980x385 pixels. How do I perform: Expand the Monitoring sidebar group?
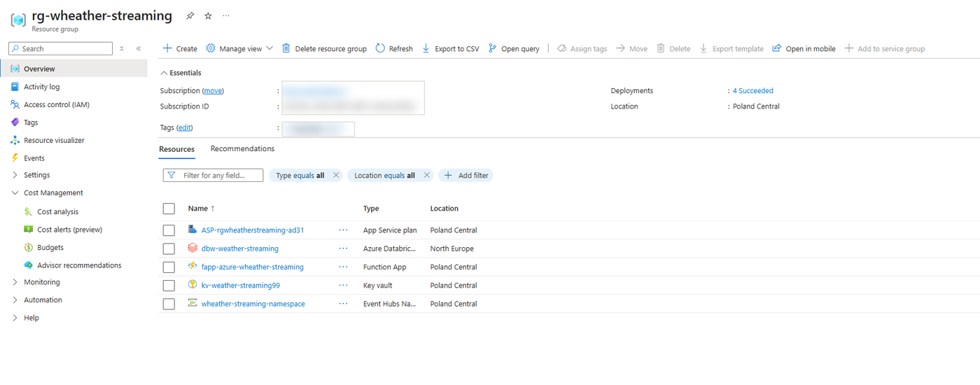coord(15,282)
